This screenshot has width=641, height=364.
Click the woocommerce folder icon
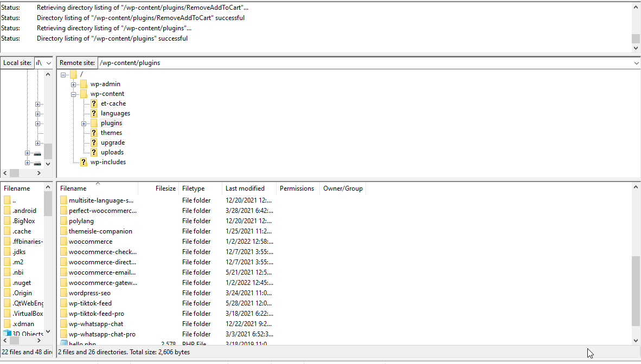(63, 242)
